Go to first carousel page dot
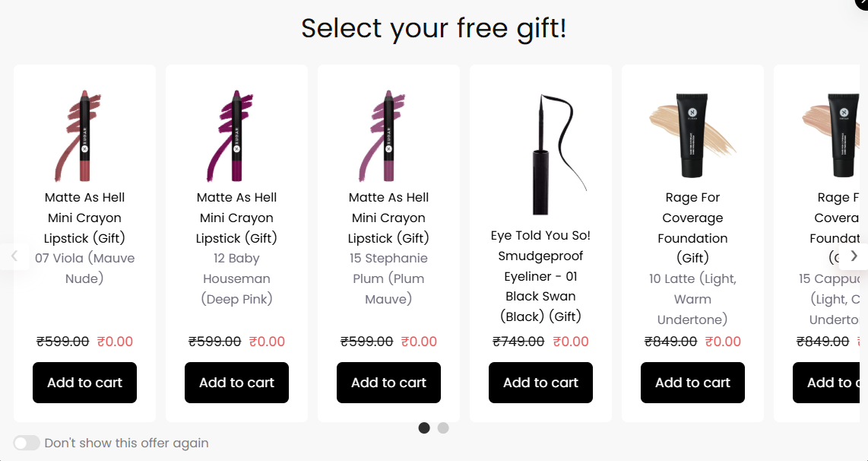The image size is (868, 461). tap(424, 428)
